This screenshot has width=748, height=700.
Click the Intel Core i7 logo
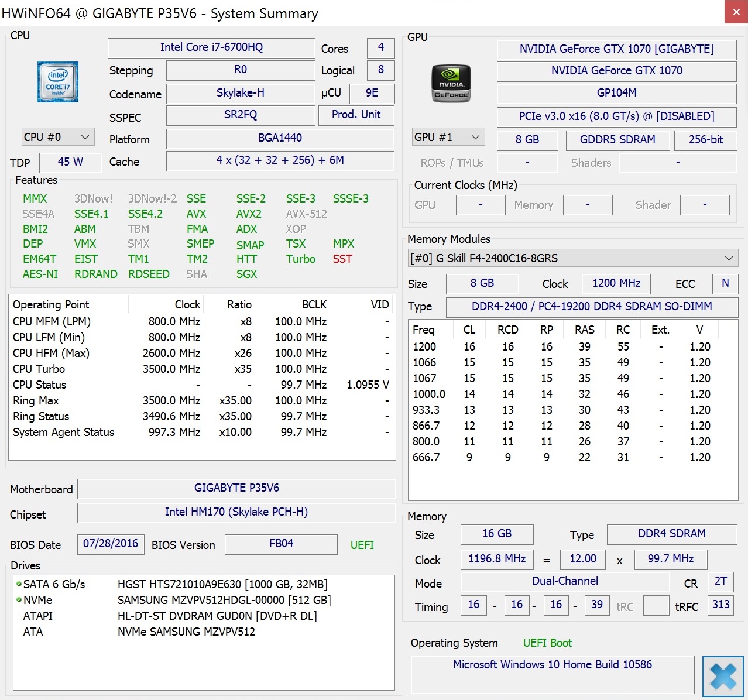57,83
